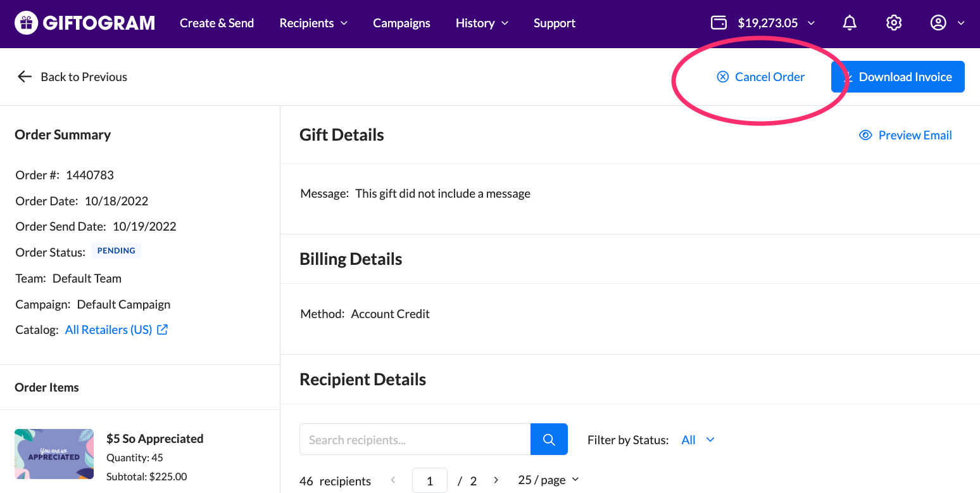Click the user profile avatar icon
This screenshot has width=980, height=493.
click(938, 23)
